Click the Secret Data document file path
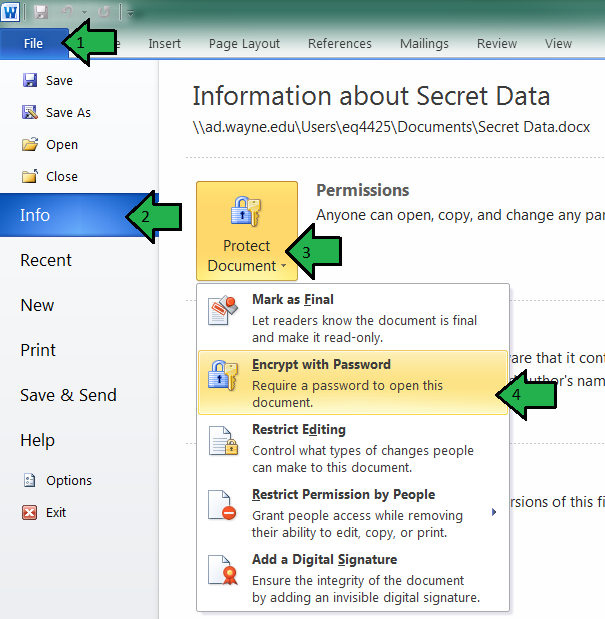The height and width of the screenshot is (619, 605). coord(391,128)
